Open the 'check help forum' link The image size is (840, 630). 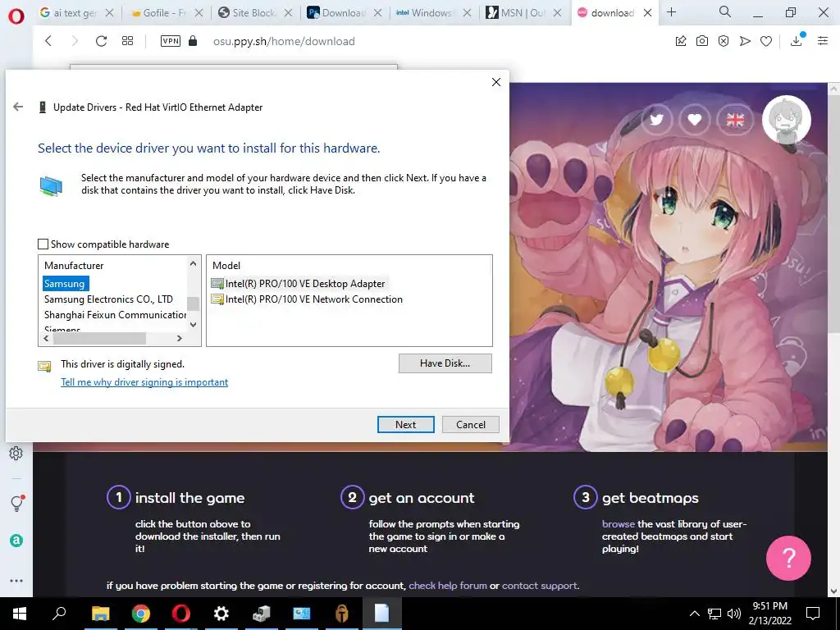click(x=448, y=586)
